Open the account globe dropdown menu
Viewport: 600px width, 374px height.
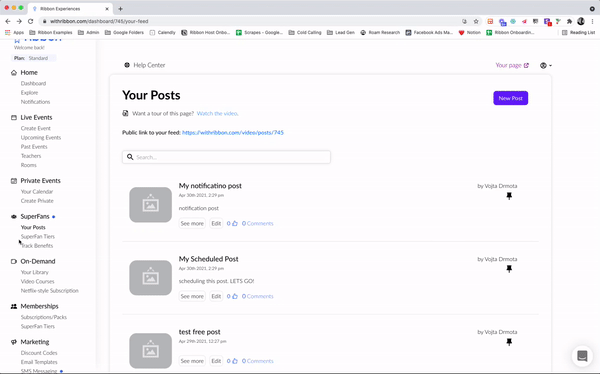[546, 65]
